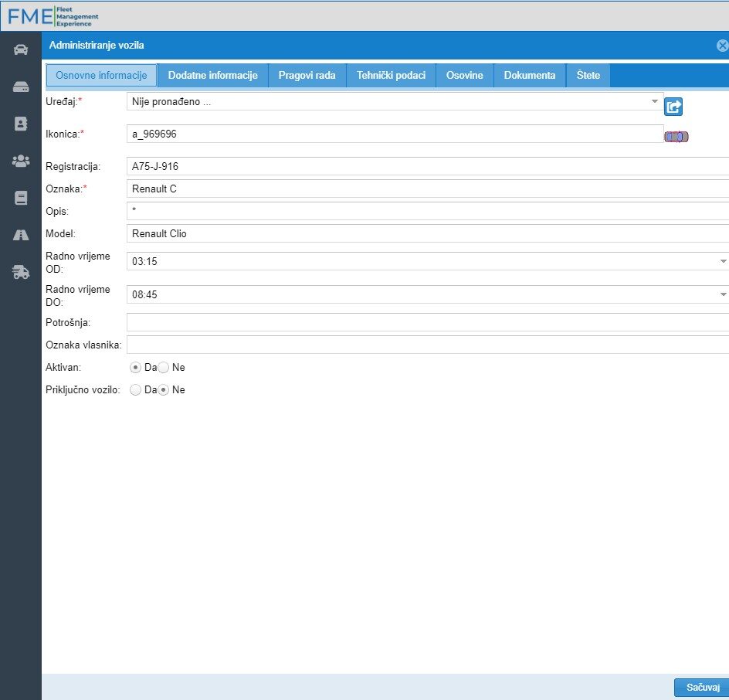Open the Dokumenta tab

[x=530, y=76]
